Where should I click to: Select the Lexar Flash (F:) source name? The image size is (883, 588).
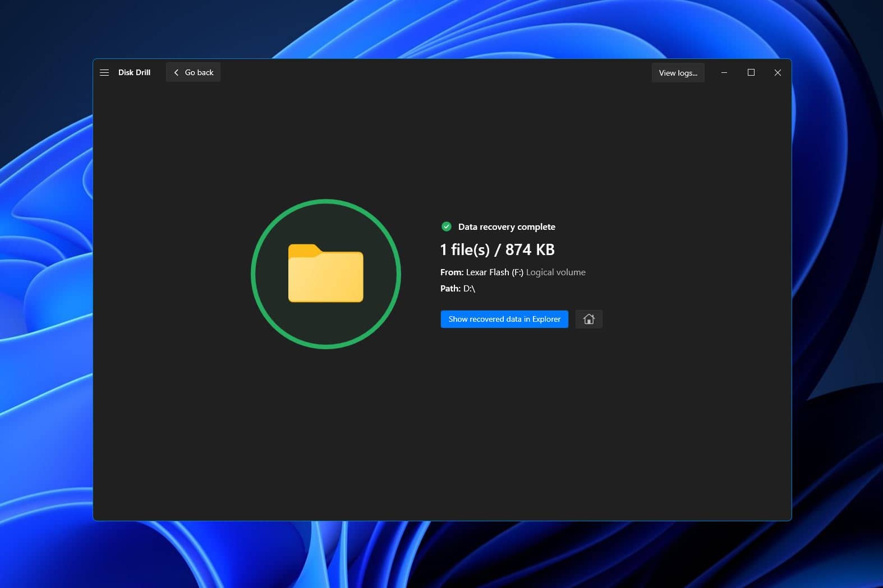click(494, 272)
